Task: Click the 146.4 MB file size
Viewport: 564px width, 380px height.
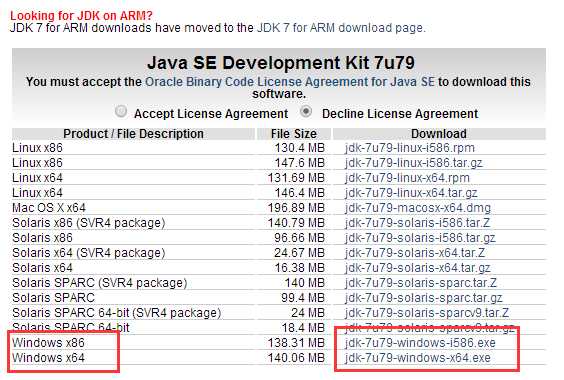Action: [300, 193]
